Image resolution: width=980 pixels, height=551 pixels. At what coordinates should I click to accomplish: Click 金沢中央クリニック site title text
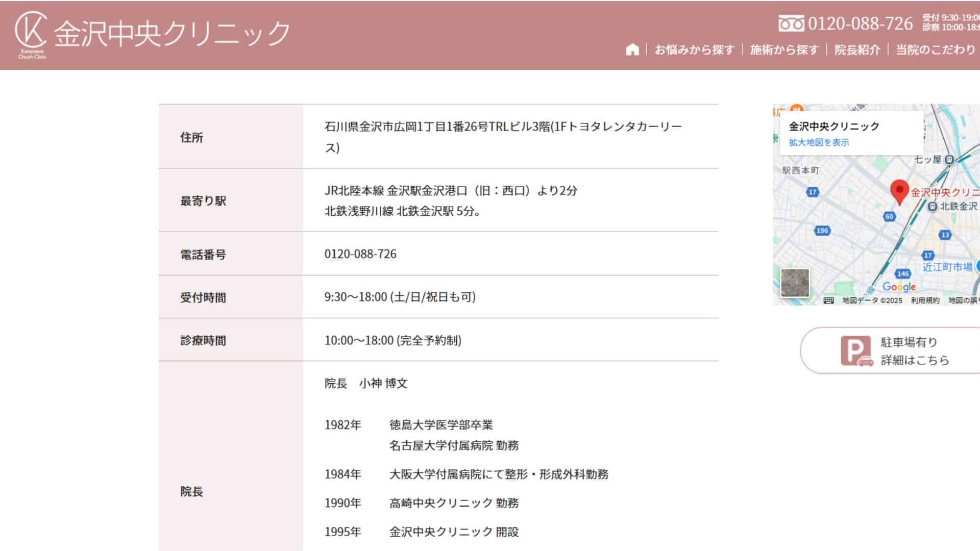click(x=172, y=34)
